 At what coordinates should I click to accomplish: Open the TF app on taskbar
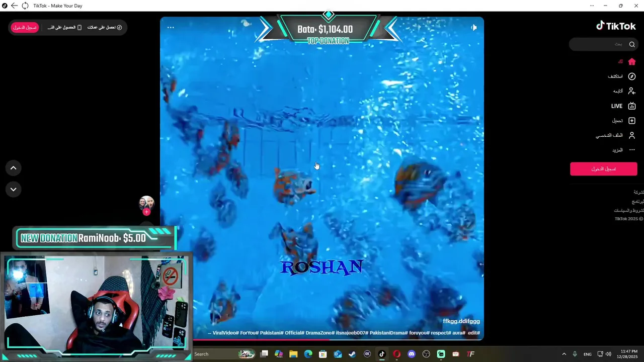470,354
